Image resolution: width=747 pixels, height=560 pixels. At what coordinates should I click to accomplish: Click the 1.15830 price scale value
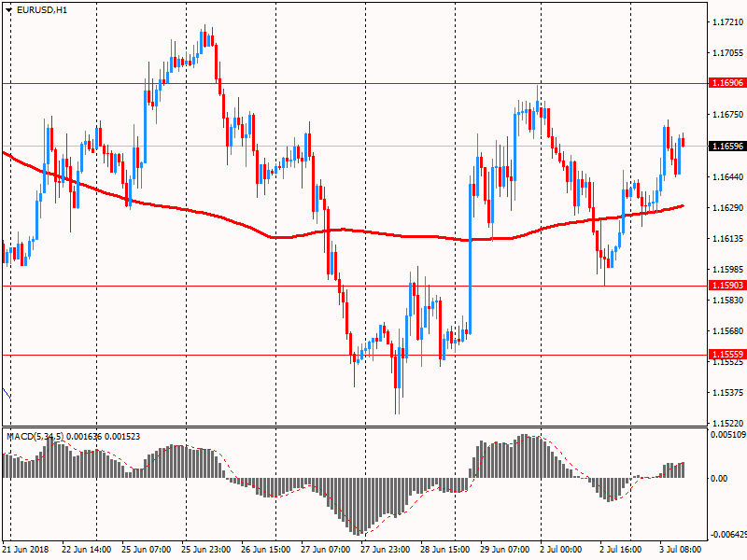click(x=728, y=300)
